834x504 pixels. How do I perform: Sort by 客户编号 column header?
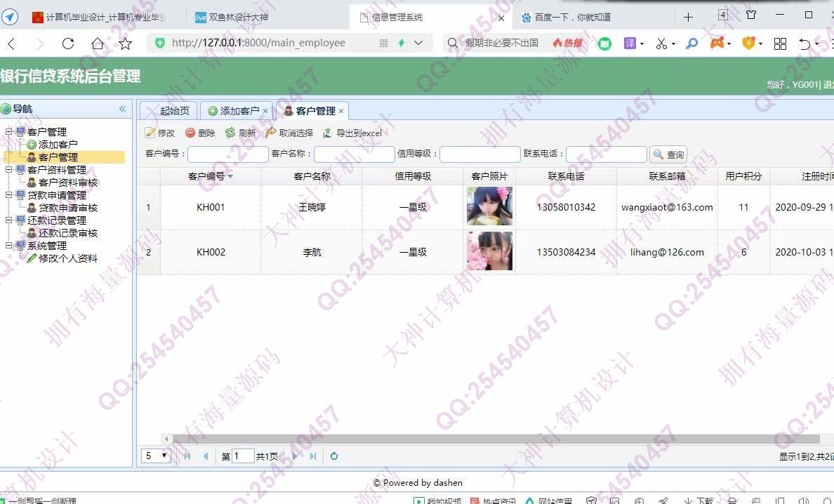[x=211, y=176]
